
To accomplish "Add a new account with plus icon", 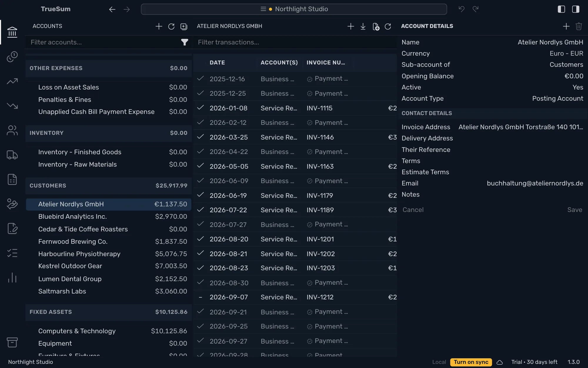I will pyautogui.click(x=159, y=26).
